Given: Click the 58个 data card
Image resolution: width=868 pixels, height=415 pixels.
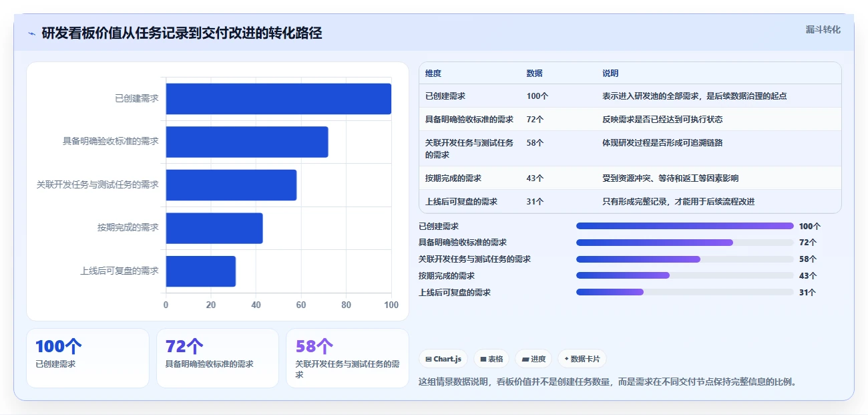Looking at the screenshot, I should click(x=347, y=358).
